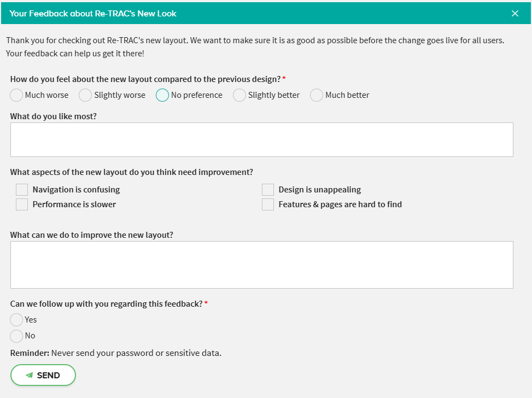The image size is (532, 398).
Task: Click the paper plane icon on SEND
Action: coord(29,375)
